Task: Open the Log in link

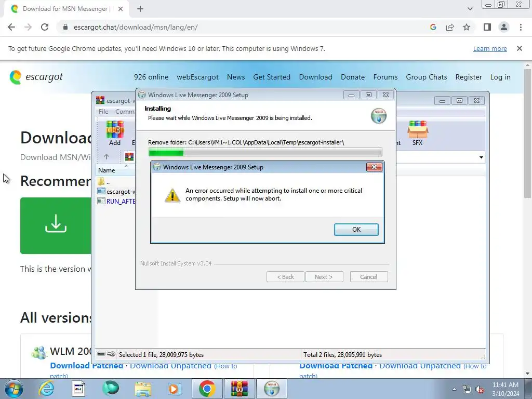Action: (500, 77)
